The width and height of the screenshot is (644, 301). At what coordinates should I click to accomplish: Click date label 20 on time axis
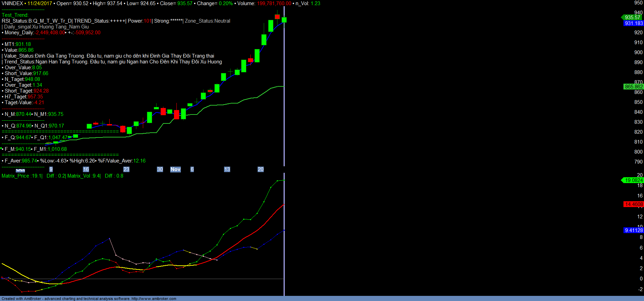[261, 169]
